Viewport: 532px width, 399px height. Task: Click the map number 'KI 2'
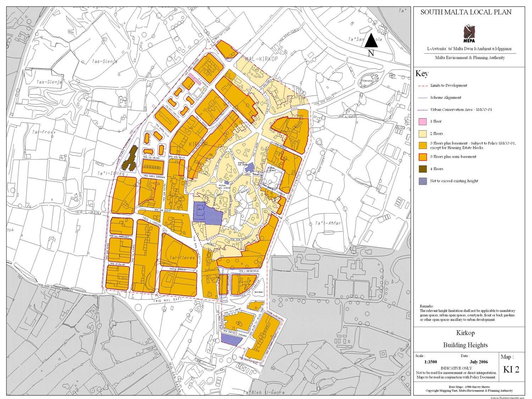tap(511, 370)
